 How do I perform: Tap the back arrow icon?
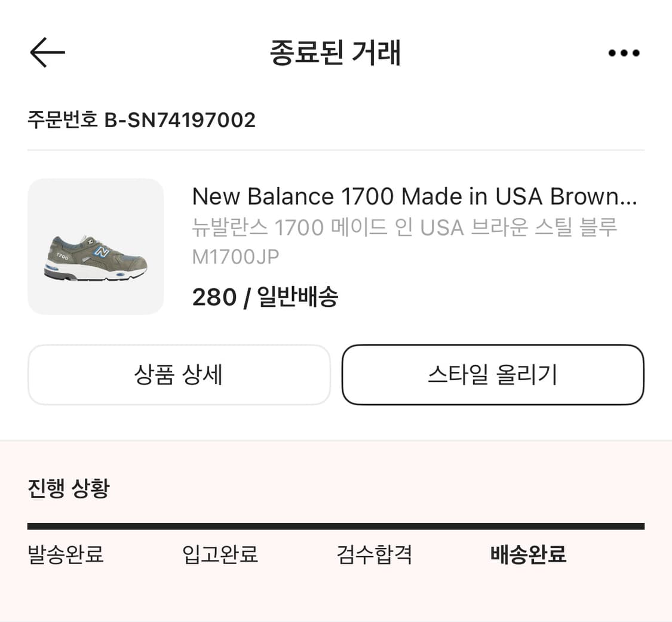[47, 52]
